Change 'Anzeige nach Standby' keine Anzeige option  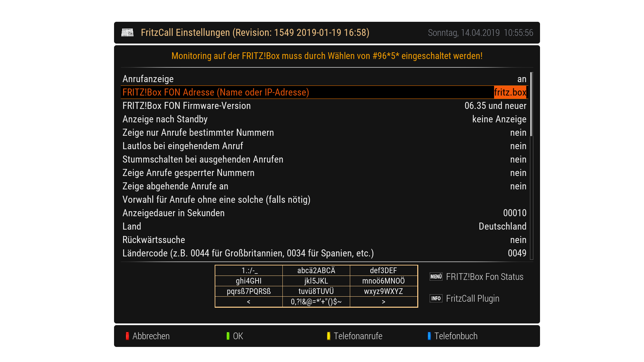499,119
